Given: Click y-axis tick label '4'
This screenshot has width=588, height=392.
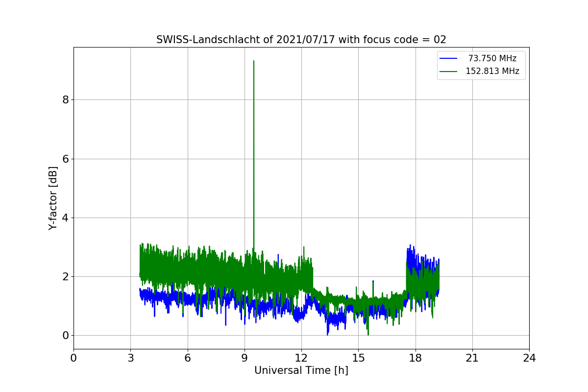Looking at the screenshot, I should pos(65,218).
